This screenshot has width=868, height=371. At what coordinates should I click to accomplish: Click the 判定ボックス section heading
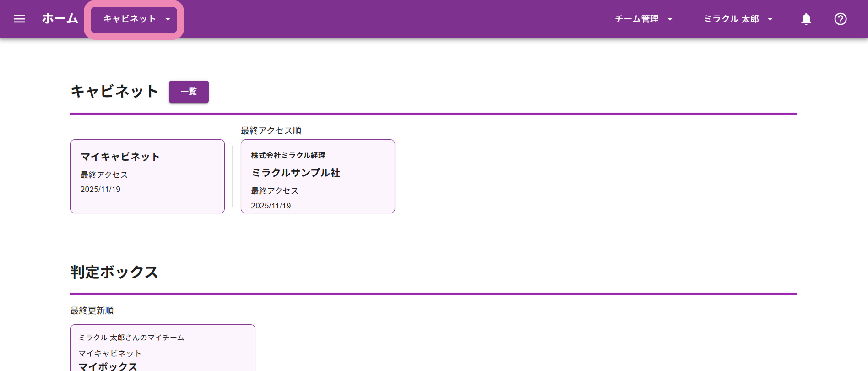click(x=114, y=272)
